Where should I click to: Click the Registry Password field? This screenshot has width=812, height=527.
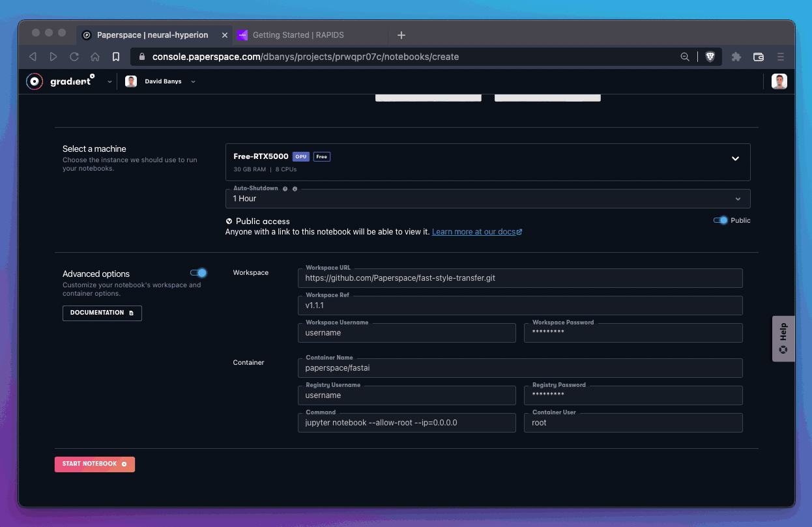[x=633, y=395]
